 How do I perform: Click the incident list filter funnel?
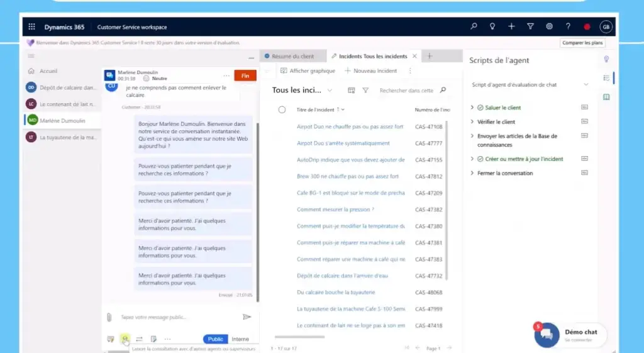365,90
